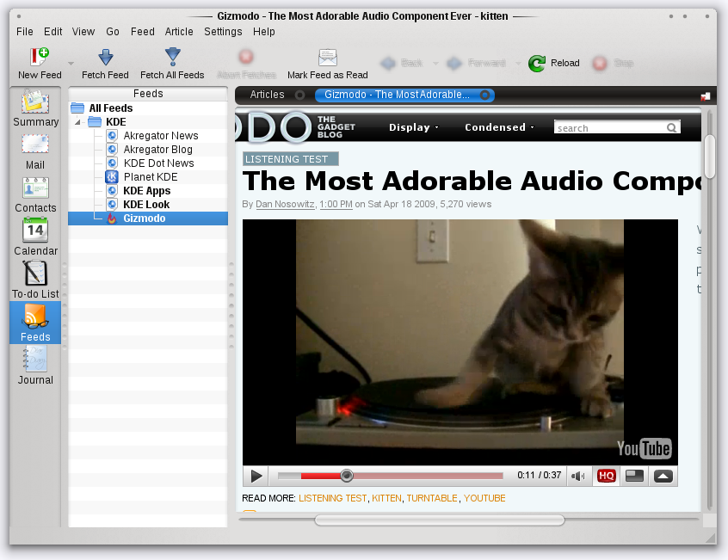
Task: Open the New Feed dropdown arrow
Action: coord(71,63)
